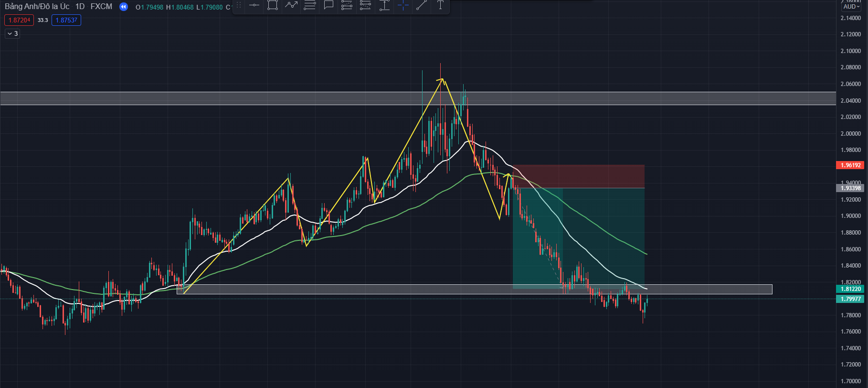The height and width of the screenshot is (388, 868).
Task: Select the comment callout tool
Action: coord(328,5)
